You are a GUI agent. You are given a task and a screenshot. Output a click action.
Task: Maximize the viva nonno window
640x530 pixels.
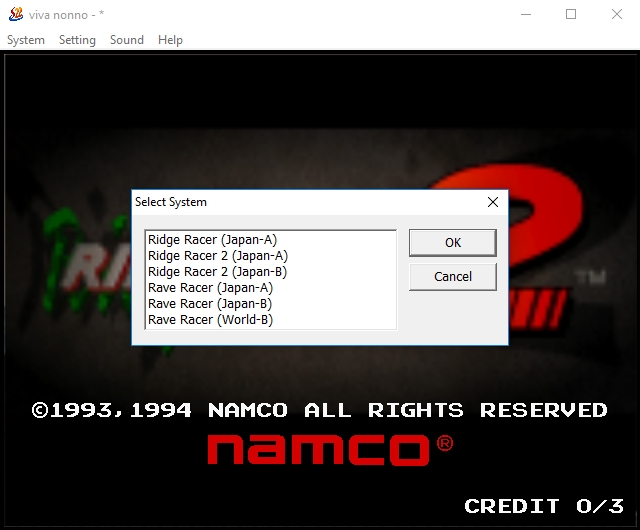coord(571,14)
